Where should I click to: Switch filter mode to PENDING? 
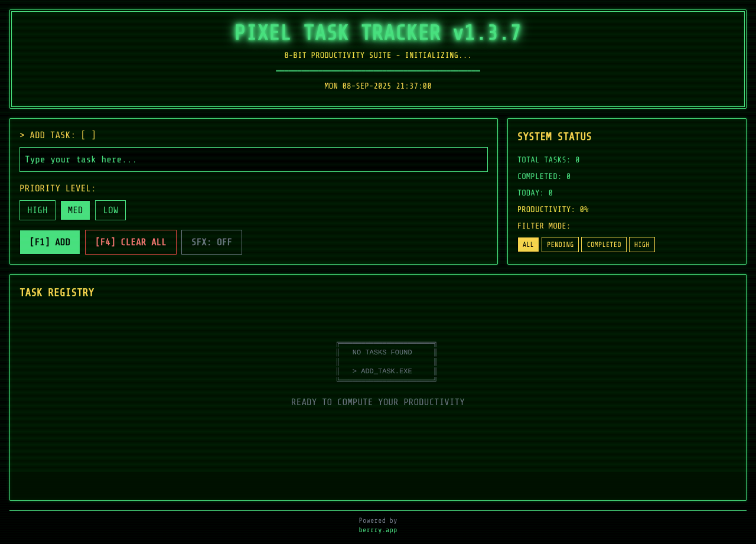560,244
